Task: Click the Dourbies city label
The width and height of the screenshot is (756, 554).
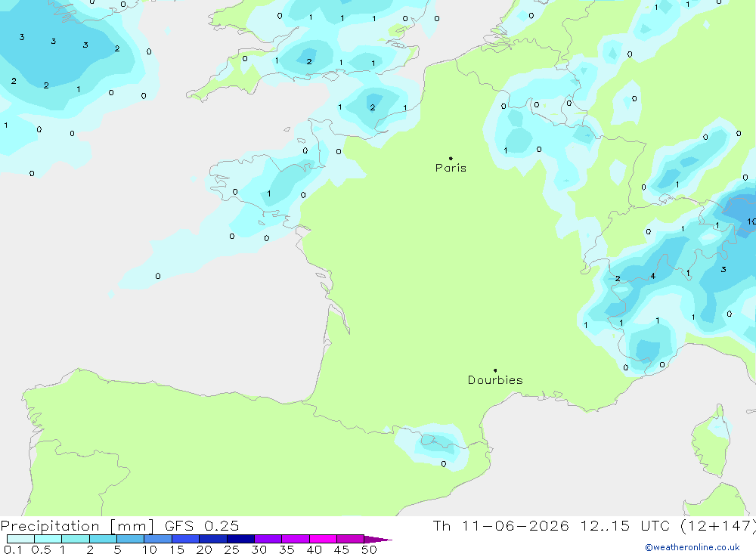Action: pyautogui.click(x=495, y=380)
